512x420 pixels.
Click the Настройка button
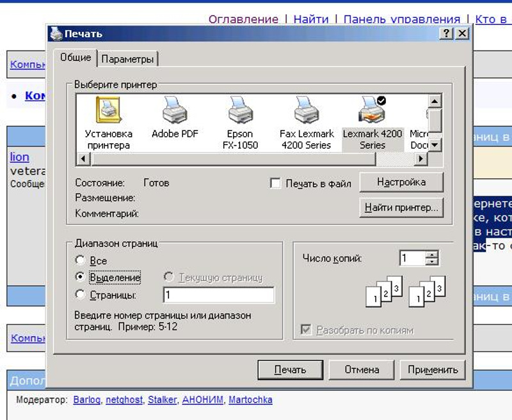(x=401, y=182)
